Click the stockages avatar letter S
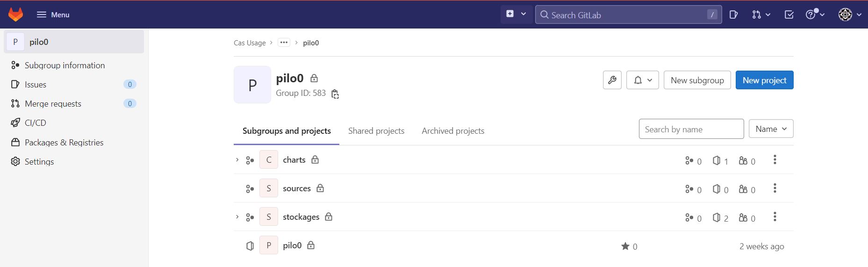Screen dimensions: 868x267 pyautogui.click(x=269, y=217)
